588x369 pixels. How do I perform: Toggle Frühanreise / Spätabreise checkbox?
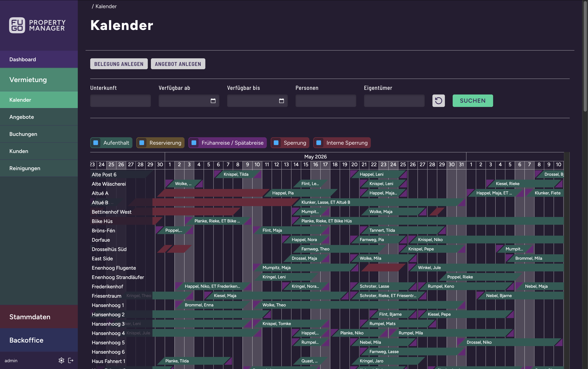pos(194,143)
